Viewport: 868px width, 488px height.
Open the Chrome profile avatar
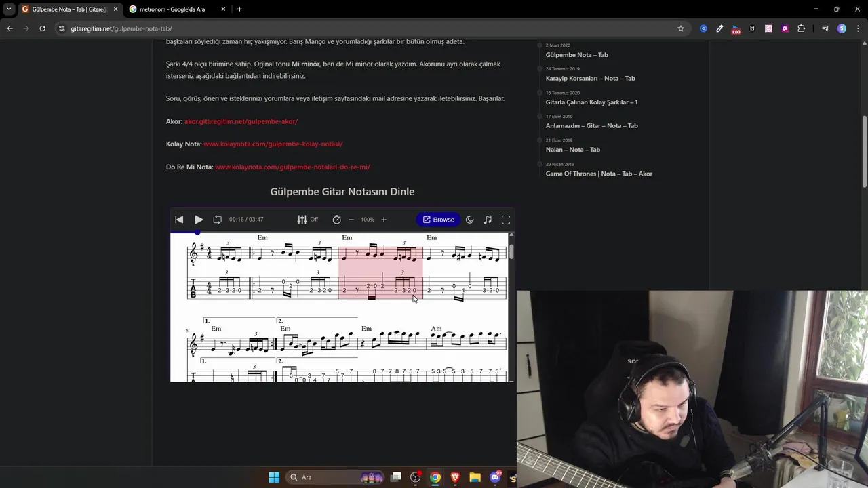(842, 28)
